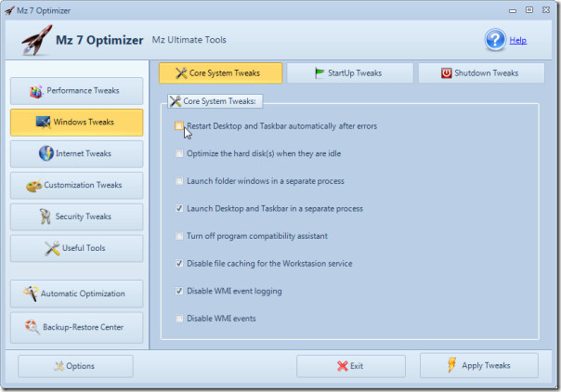
Task: Click Apply Tweaks with the lightning bolt
Action: point(479,365)
